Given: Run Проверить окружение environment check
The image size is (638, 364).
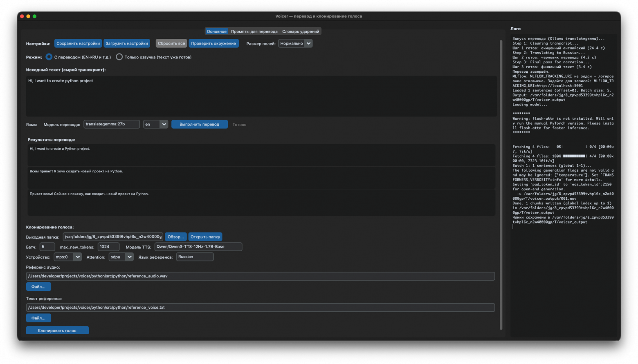Looking at the screenshot, I should click(213, 43).
